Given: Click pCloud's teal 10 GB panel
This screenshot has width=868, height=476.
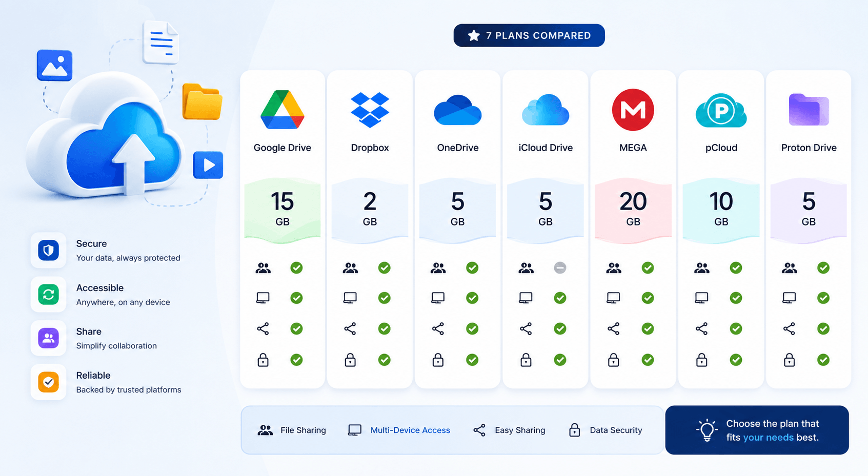Looking at the screenshot, I should click(721, 210).
